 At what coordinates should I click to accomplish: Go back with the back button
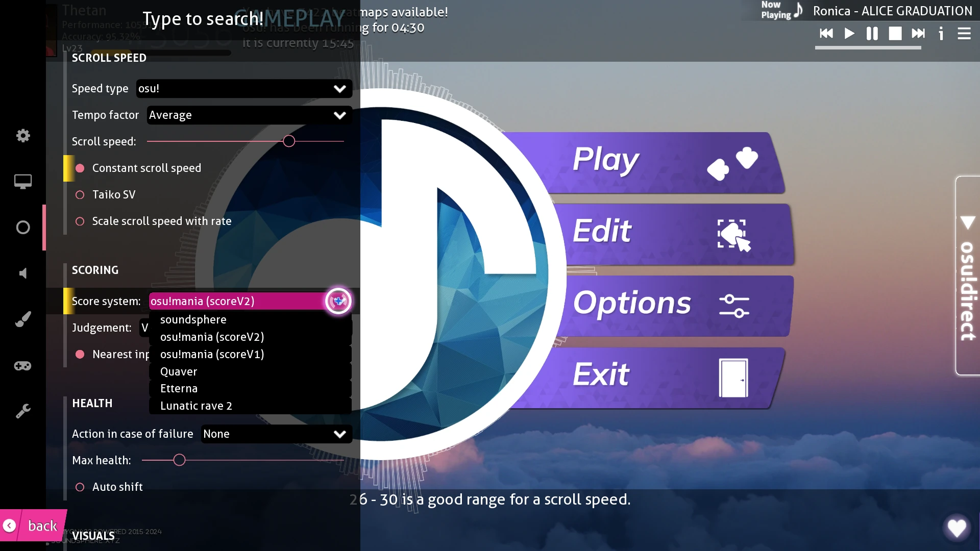[x=33, y=525]
